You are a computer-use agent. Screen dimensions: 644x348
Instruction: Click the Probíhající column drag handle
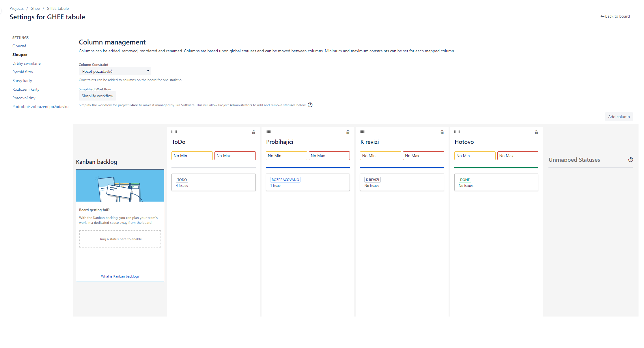click(268, 131)
